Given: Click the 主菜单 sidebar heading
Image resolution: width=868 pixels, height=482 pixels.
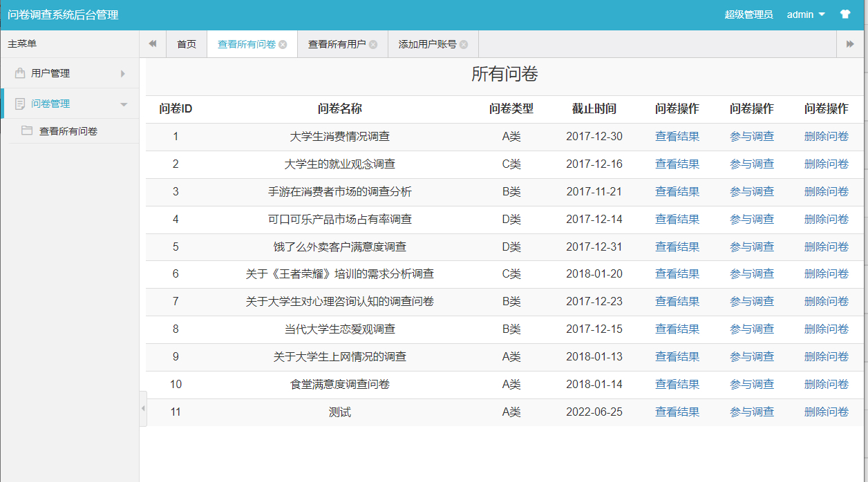Looking at the screenshot, I should tap(22, 44).
